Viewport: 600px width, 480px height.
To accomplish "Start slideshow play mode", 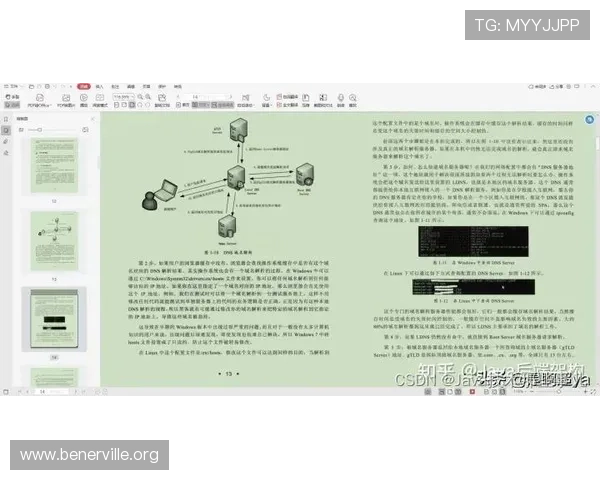I will click(84, 100).
